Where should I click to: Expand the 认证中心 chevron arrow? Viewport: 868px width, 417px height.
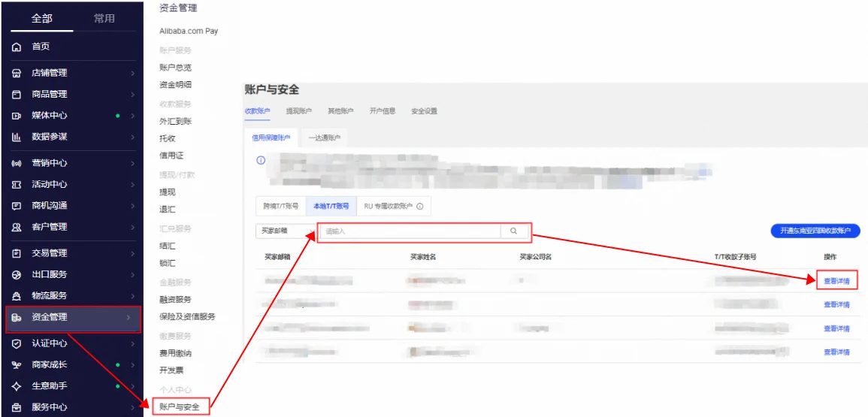[x=132, y=344]
